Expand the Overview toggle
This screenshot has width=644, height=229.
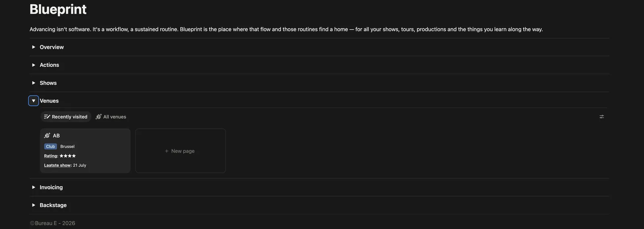coord(33,47)
